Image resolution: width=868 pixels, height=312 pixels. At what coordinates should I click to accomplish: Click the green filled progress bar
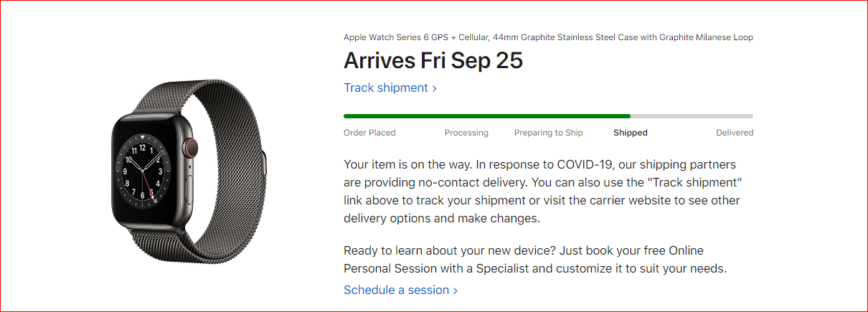[x=487, y=115]
